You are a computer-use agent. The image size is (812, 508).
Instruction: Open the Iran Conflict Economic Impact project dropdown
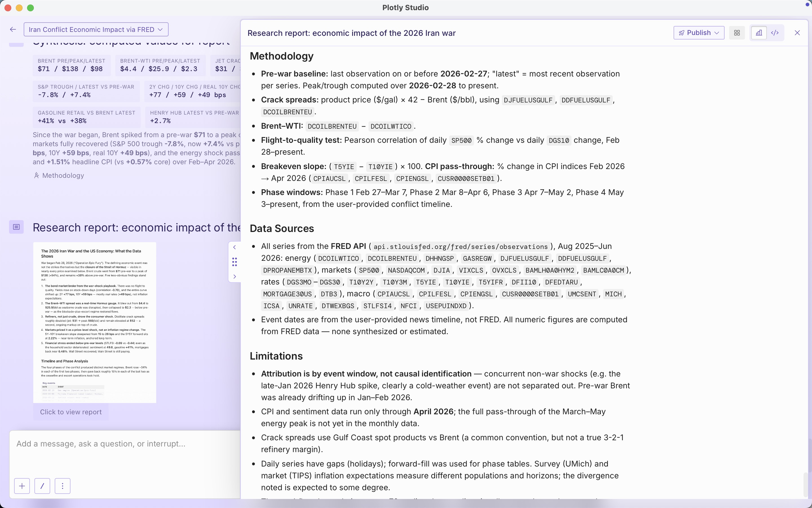(96, 30)
